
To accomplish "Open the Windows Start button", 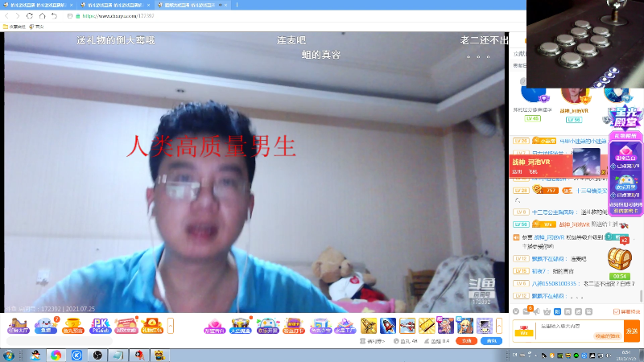I will 8,355.
